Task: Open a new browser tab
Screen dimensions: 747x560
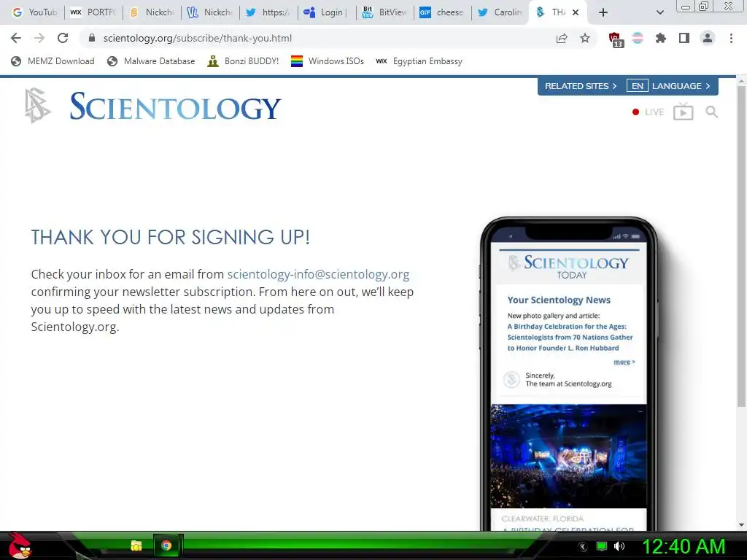Action: (603, 12)
